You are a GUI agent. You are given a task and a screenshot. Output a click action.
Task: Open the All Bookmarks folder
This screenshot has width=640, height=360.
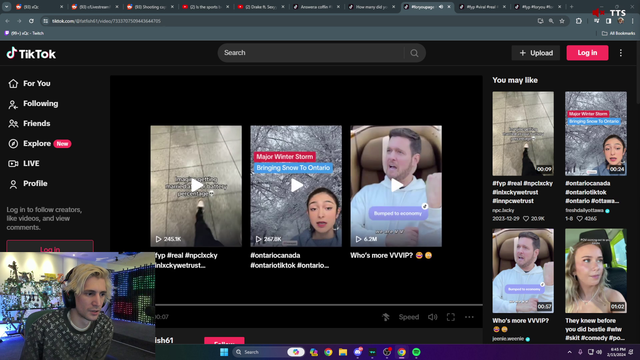[x=618, y=33]
